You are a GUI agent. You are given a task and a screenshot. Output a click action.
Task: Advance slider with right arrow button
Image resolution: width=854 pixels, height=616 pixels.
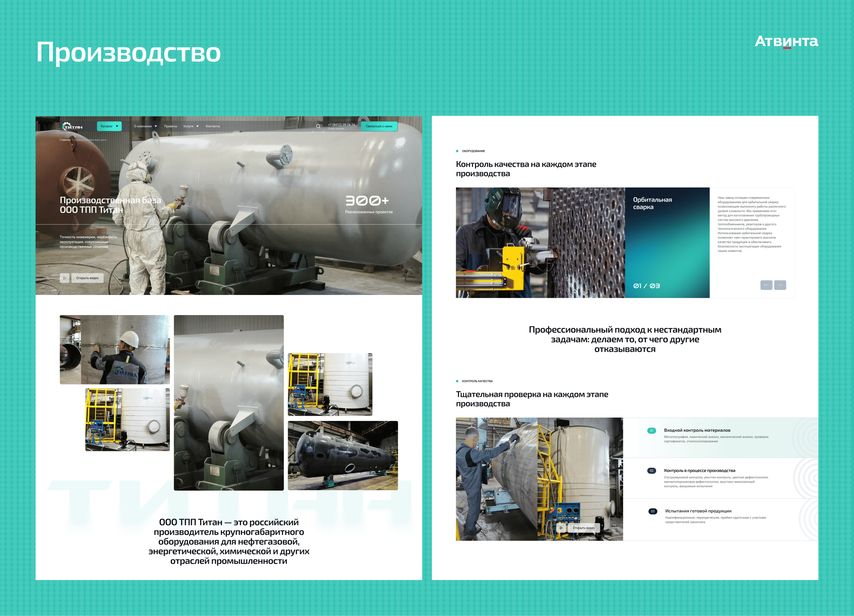(x=780, y=285)
